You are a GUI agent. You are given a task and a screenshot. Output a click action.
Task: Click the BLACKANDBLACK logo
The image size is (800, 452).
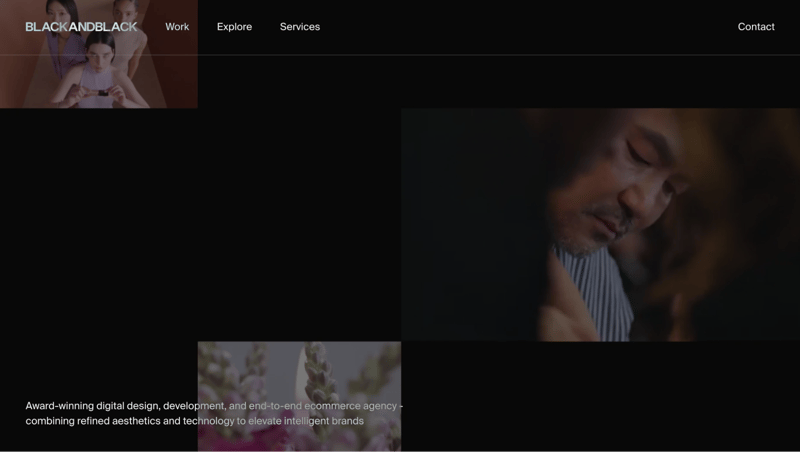(81, 27)
